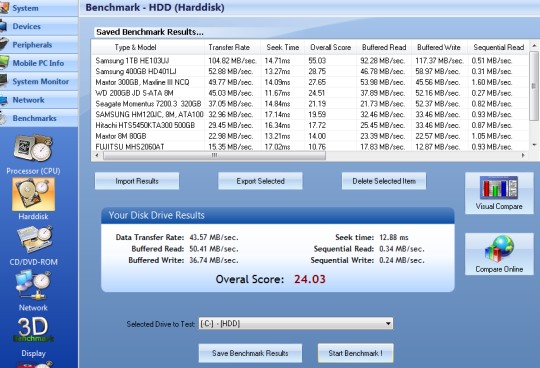Click the 24.03 Overal Score value
The width and height of the screenshot is (540, 368).
pos(310,279)
